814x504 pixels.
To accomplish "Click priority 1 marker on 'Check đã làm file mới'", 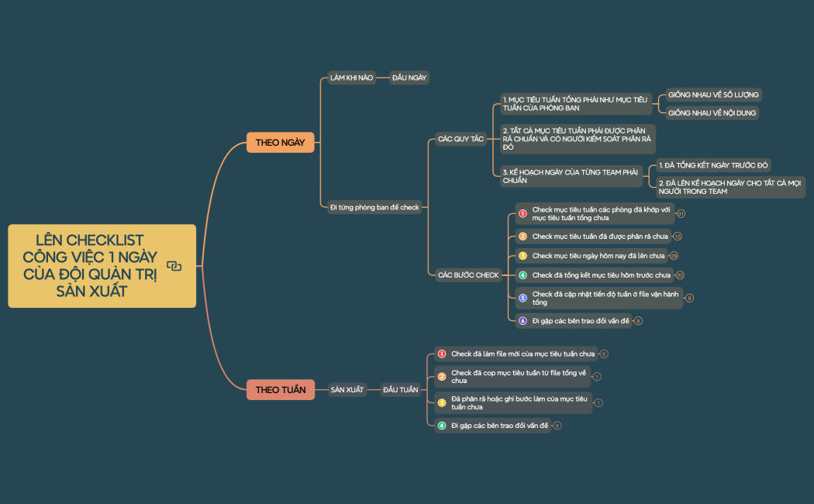I will (442, 354).
